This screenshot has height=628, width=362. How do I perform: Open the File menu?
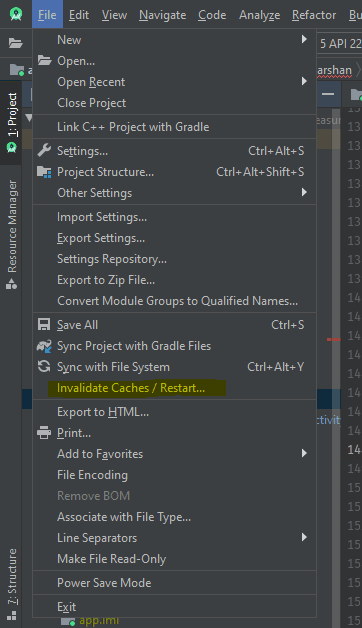pyautogui.click(x=47, y=15)
